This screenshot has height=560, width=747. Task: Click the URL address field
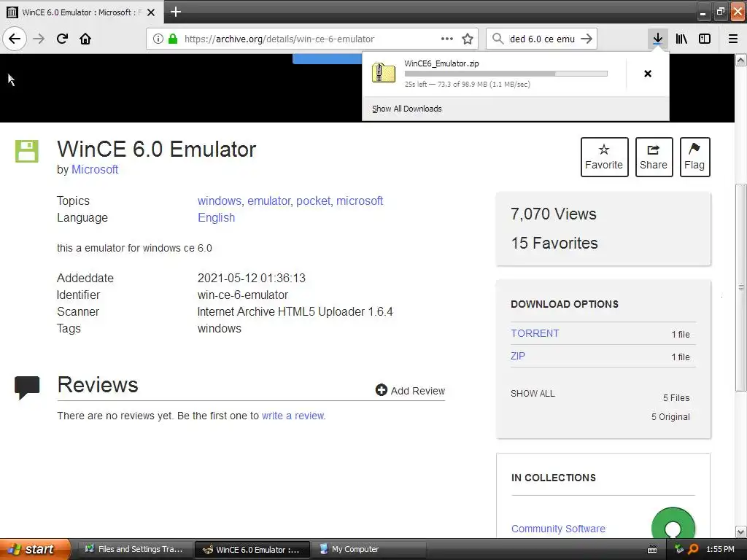coord(312,39)
